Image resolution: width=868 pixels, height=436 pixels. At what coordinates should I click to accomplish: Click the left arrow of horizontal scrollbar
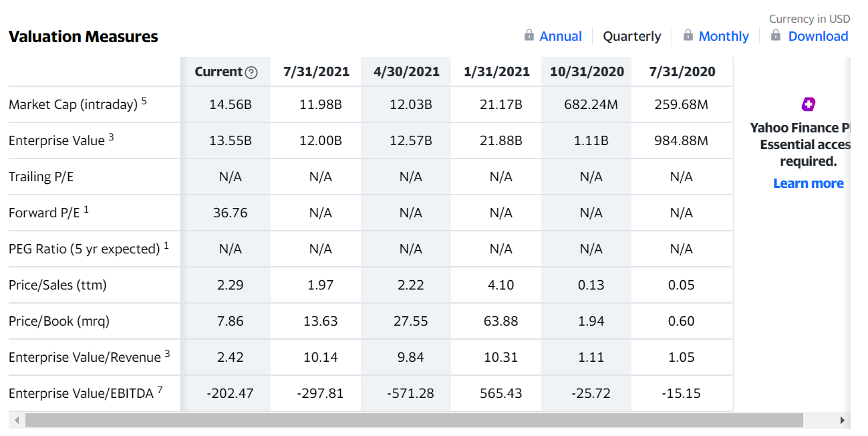tap(15, 421)
